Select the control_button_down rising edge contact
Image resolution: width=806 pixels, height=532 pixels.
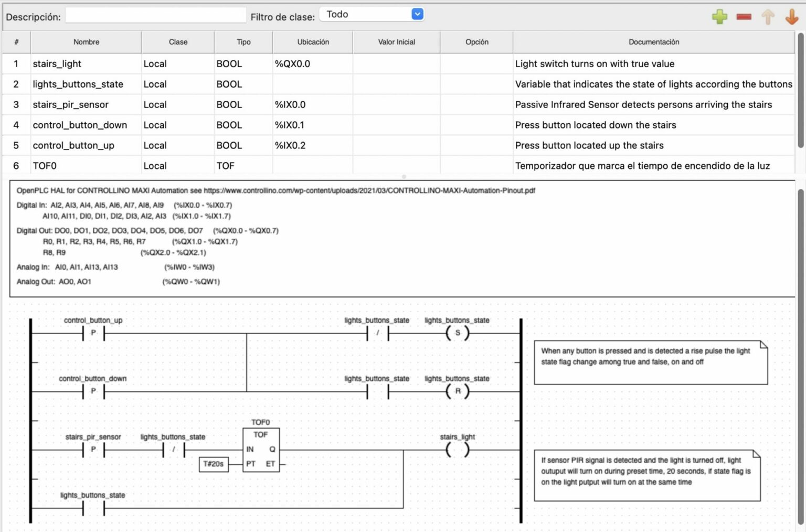pyautogui.click(x=93, y=391)
